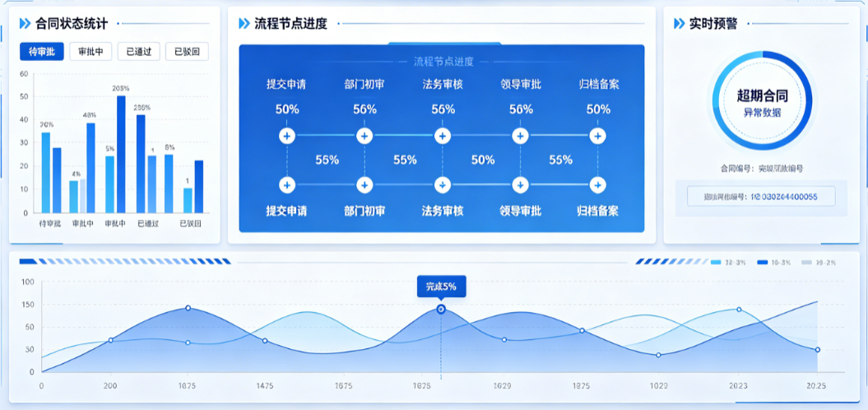Toggle the gray legend swatch in the line chart
This screenshot has width=868, height=410.
click(808, 262)
